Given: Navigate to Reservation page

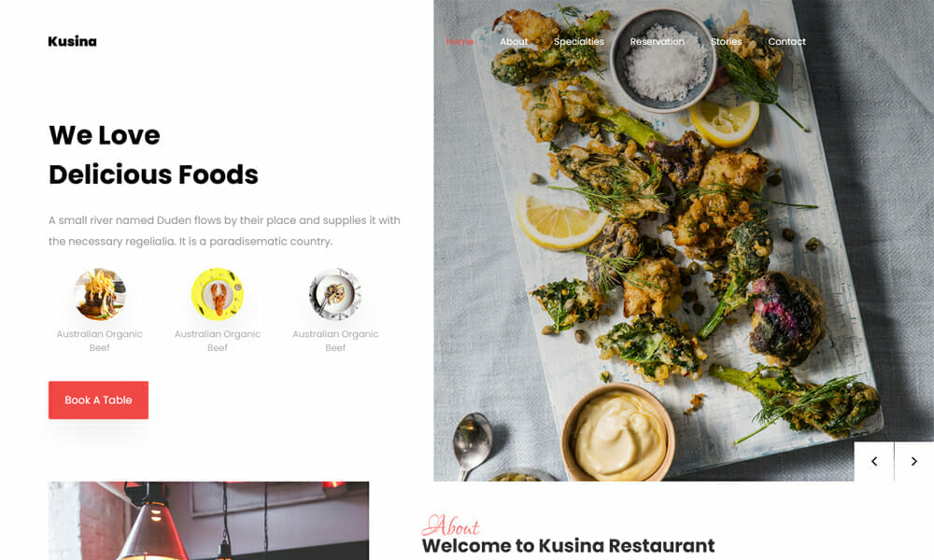Looking at the screenshot, I should pos(657,42).
